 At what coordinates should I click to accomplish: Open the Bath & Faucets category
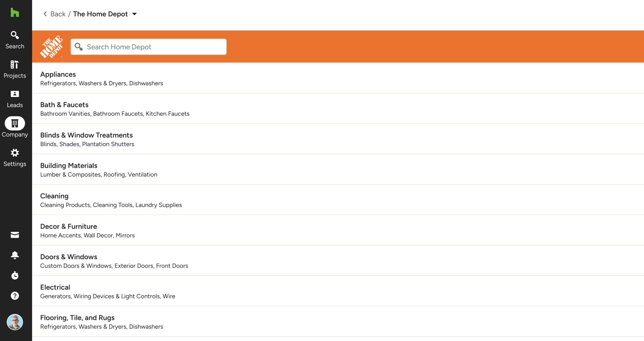click(x=338, y=109)
